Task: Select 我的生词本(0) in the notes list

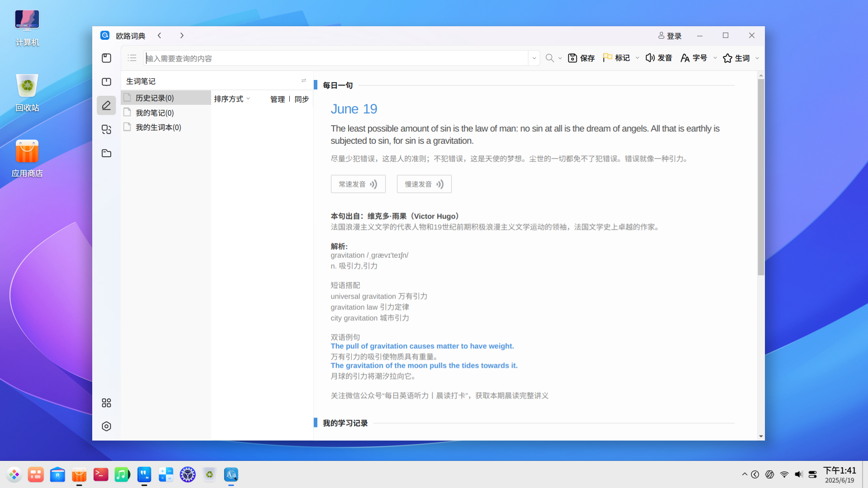Action: 166,127
